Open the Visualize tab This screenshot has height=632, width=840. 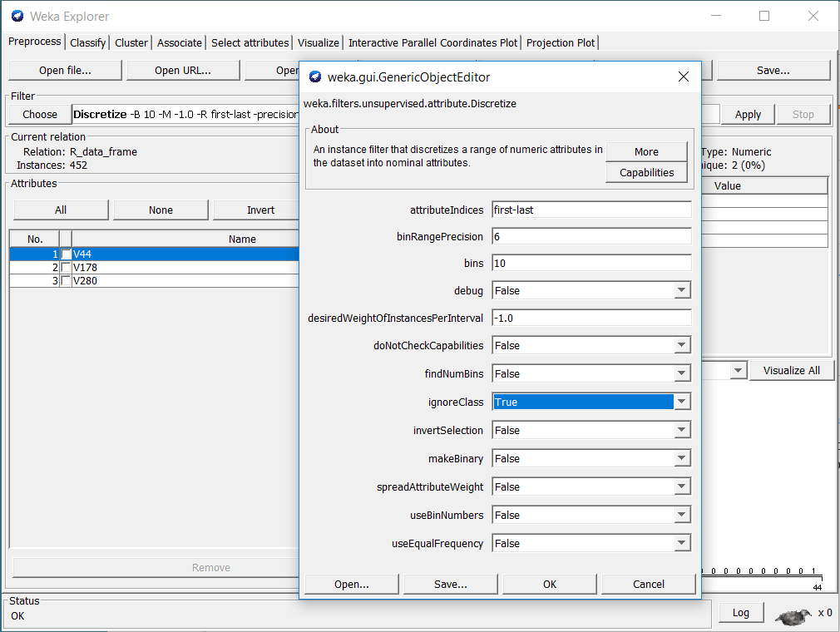click(x=319, y=43)
